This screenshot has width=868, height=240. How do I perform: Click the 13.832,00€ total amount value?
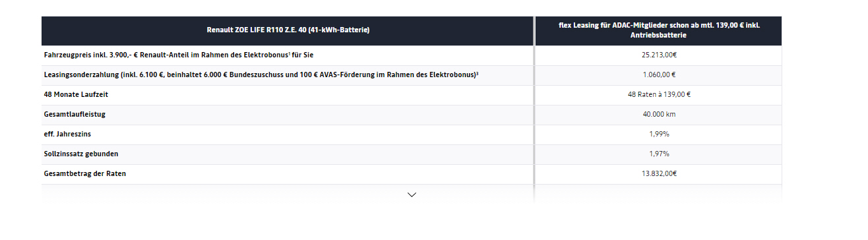(x=659, y=173)
